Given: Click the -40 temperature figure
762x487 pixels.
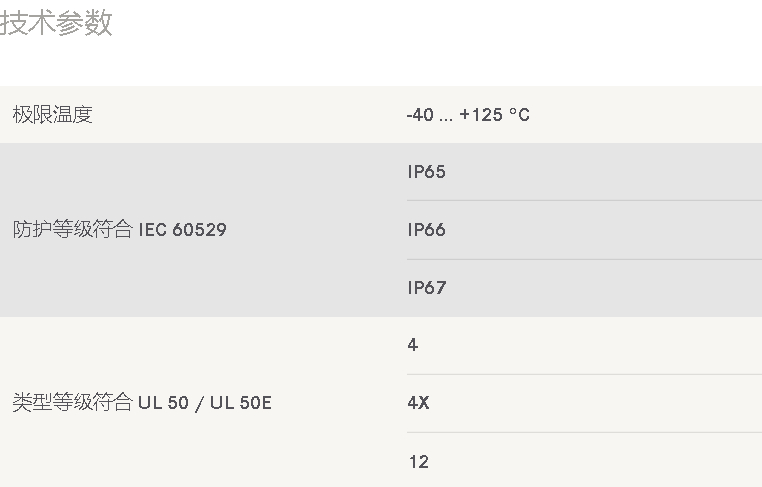Looking at the screenshot, I should coord(420,115).
